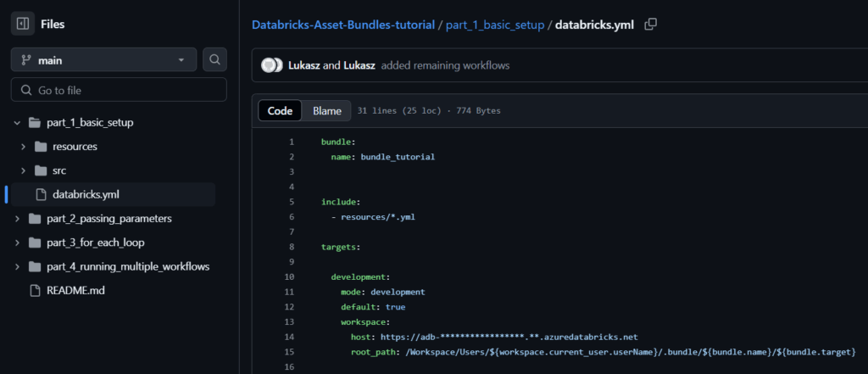
Task: Click line number 15 in code
Action: [289, 351]
